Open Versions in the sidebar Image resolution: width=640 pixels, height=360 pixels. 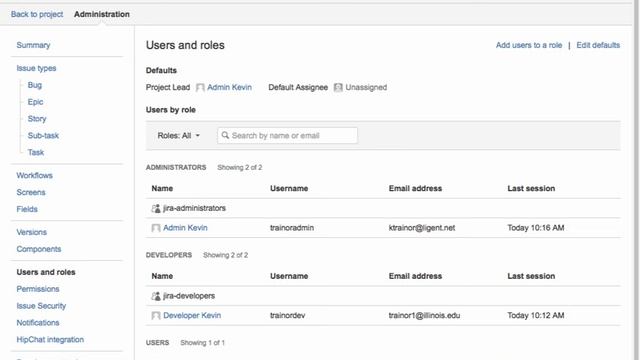32,232
